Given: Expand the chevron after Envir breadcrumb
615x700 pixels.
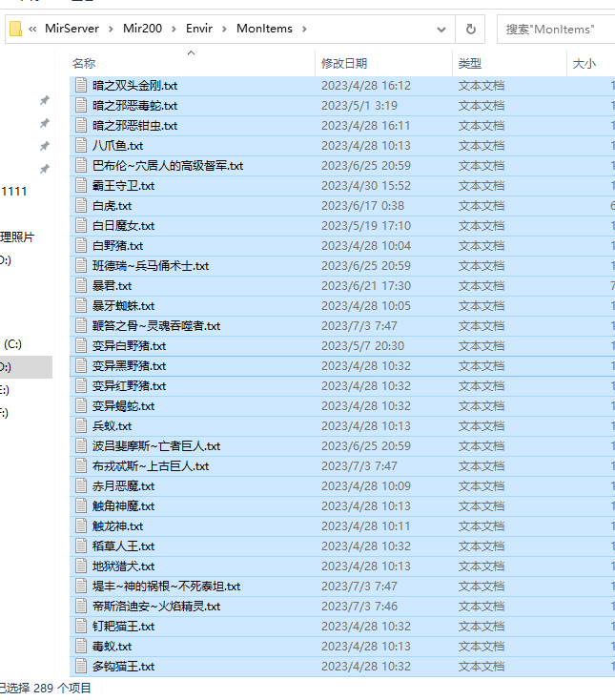Looking at the screenshot, I should 224,29.
